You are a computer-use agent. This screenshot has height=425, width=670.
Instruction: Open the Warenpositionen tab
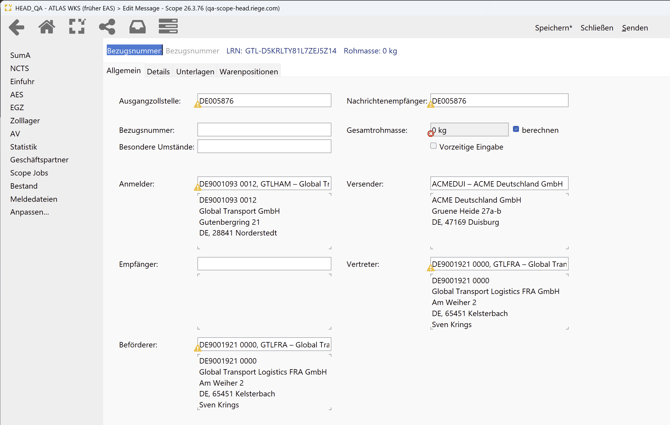click(x=248, y=72)
